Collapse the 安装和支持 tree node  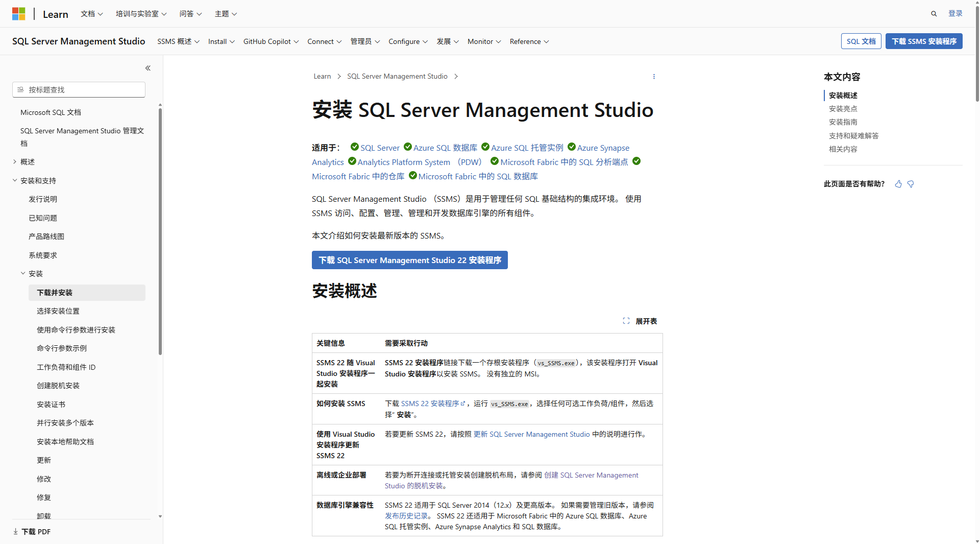[15, 180]
